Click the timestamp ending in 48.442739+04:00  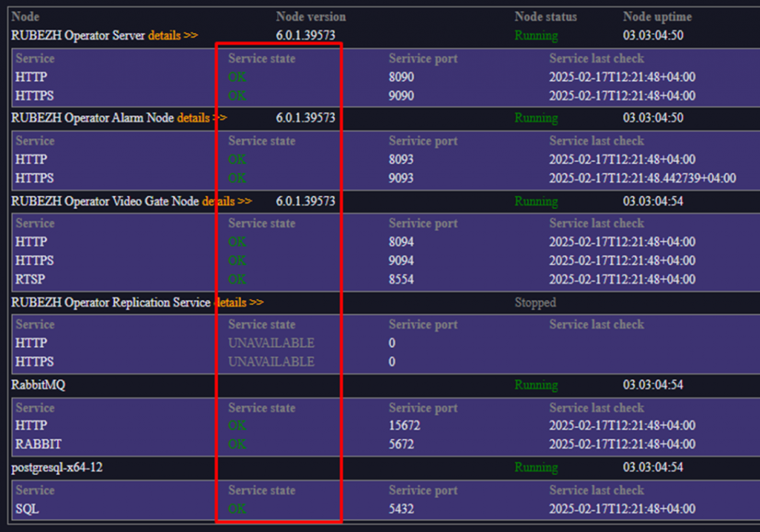642,178
